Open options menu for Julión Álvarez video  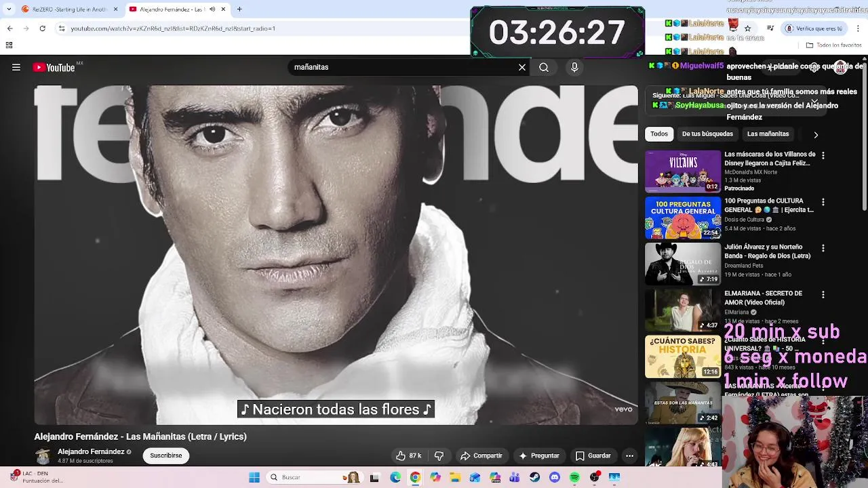[x=823, y=248]
